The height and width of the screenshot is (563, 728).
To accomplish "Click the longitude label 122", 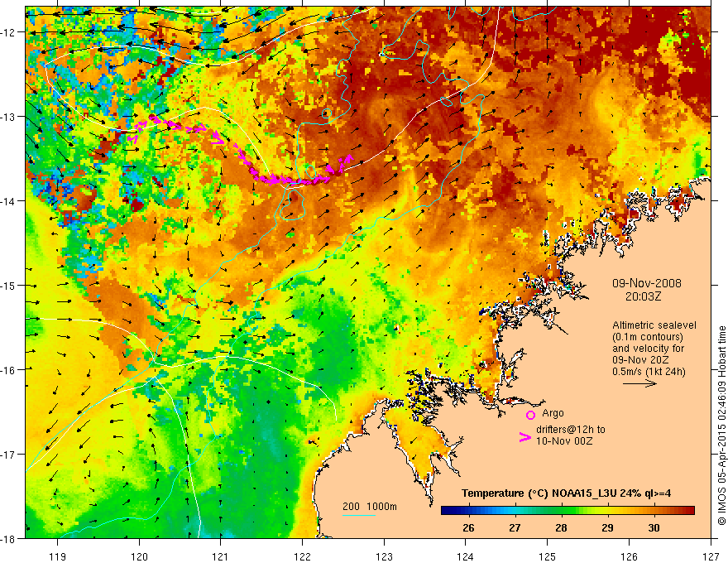I will click(x=302, y=556).
